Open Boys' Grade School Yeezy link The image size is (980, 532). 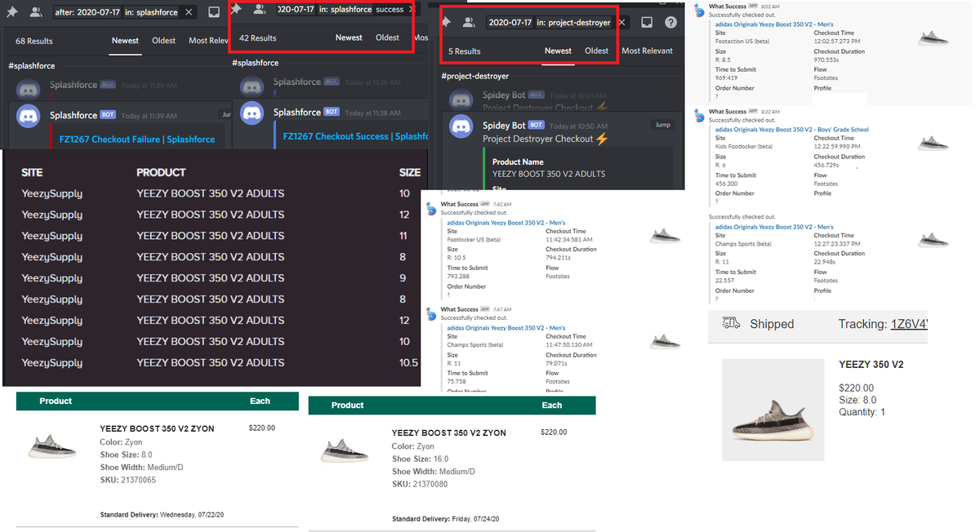coord(792,130)
